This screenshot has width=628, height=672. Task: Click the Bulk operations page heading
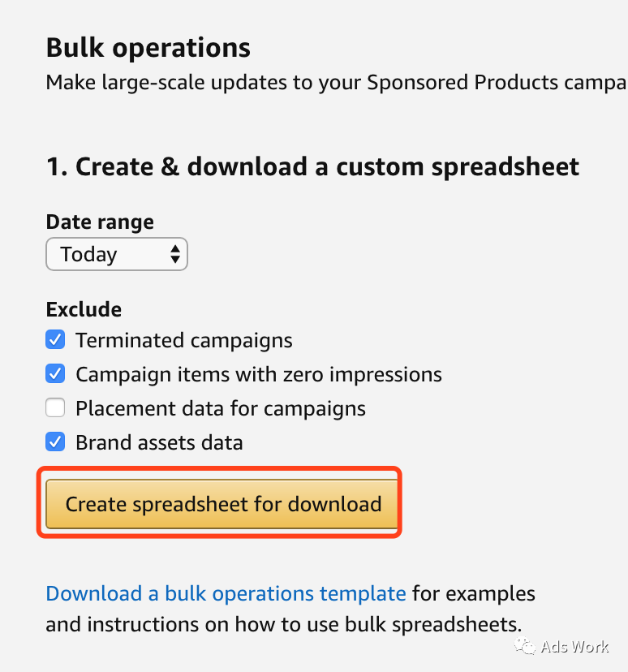click(x=148, y=48)
